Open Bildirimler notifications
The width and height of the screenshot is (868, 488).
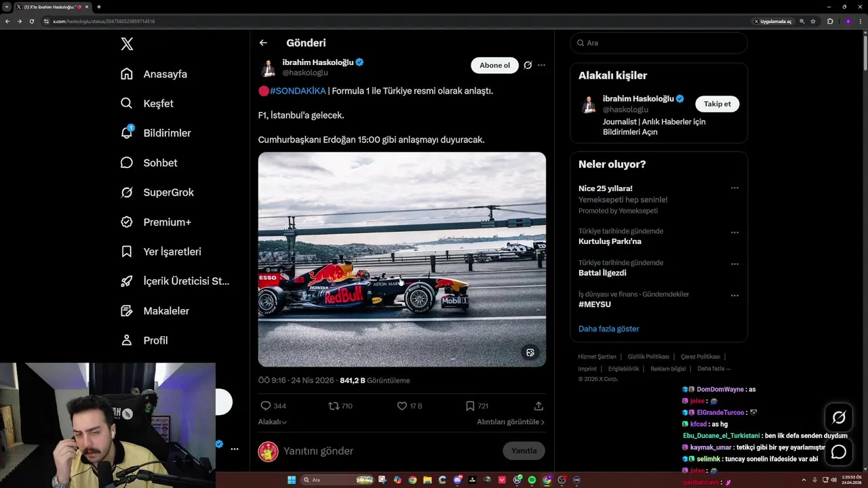pyautogui.click(x=155, y=133)
